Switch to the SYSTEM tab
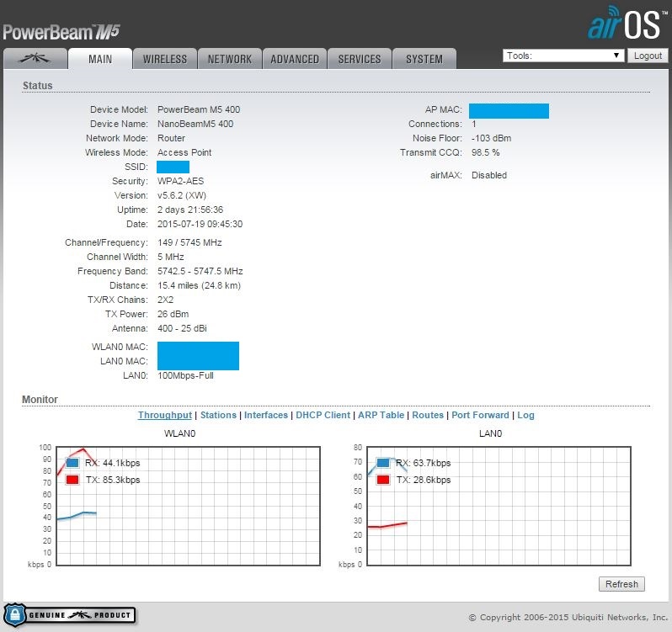This screenshot has height=632, width=672. pyautogui.click(x=424, y=59)
